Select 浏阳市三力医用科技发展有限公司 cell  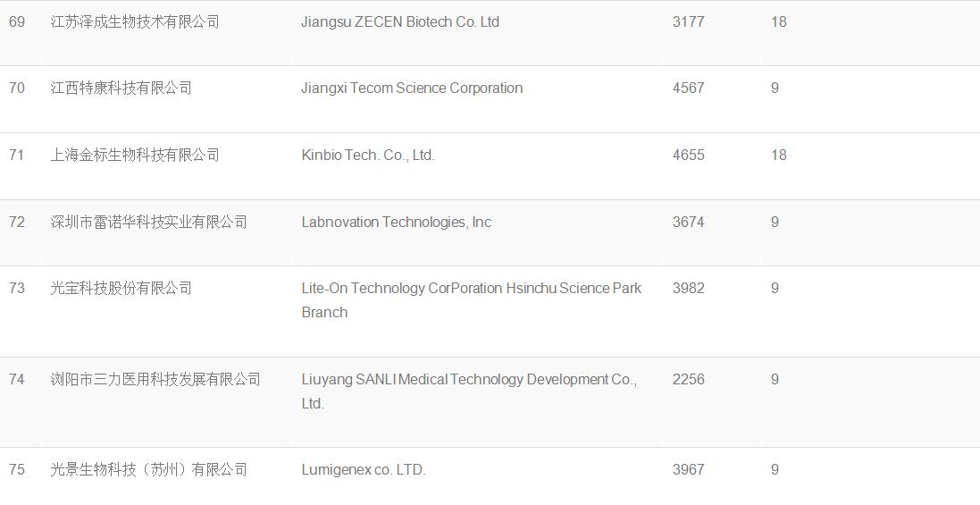155,379
